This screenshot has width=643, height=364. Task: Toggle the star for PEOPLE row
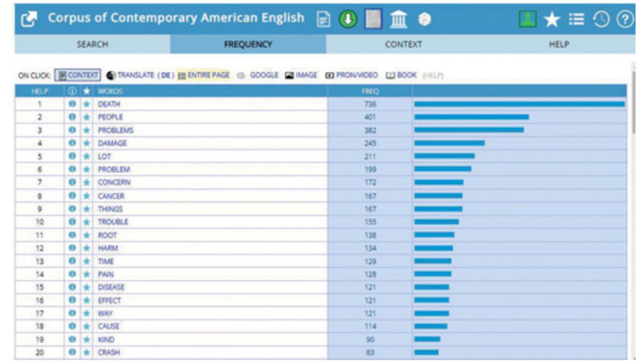tap(87, 117)
